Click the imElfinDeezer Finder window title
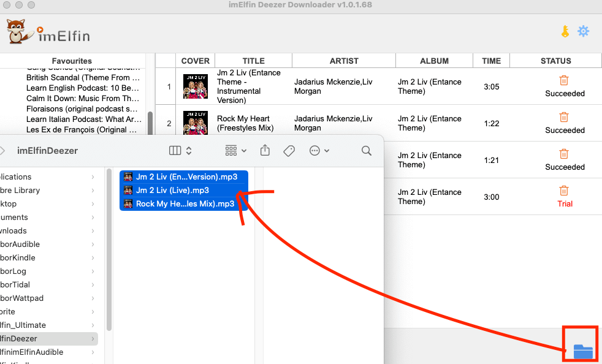 48,151
